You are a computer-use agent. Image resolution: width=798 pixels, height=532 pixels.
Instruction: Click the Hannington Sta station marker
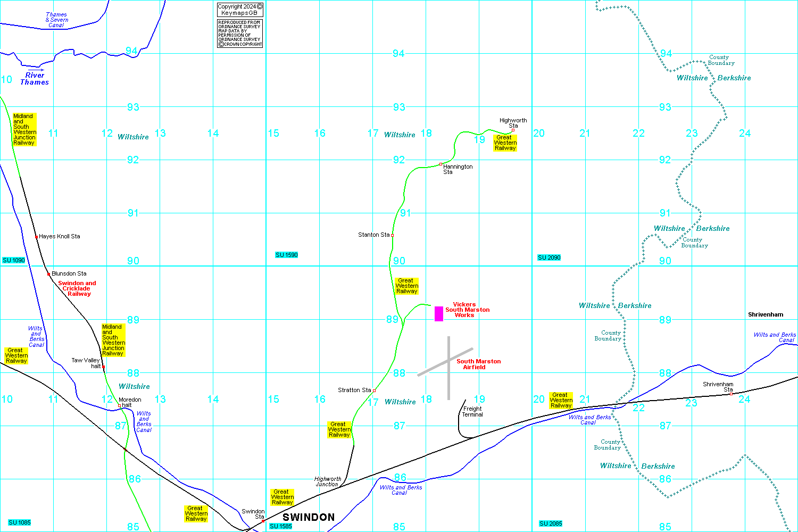[440, 164]
